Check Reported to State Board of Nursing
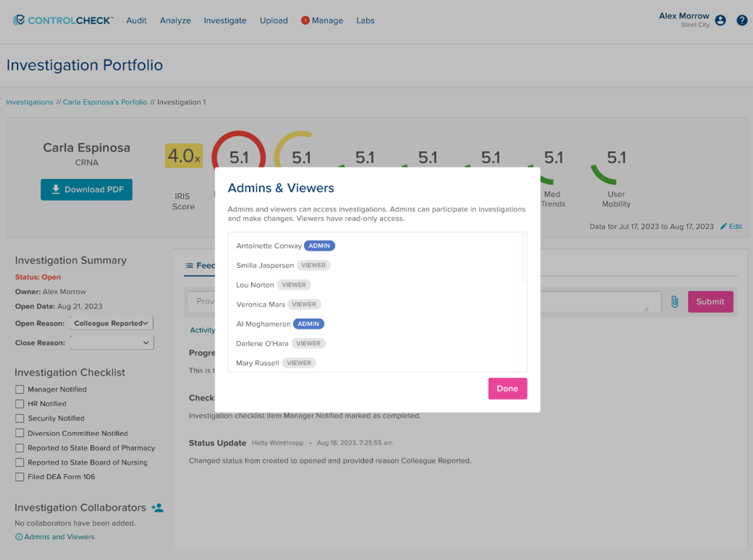The image size is (753, 560). 20,462
